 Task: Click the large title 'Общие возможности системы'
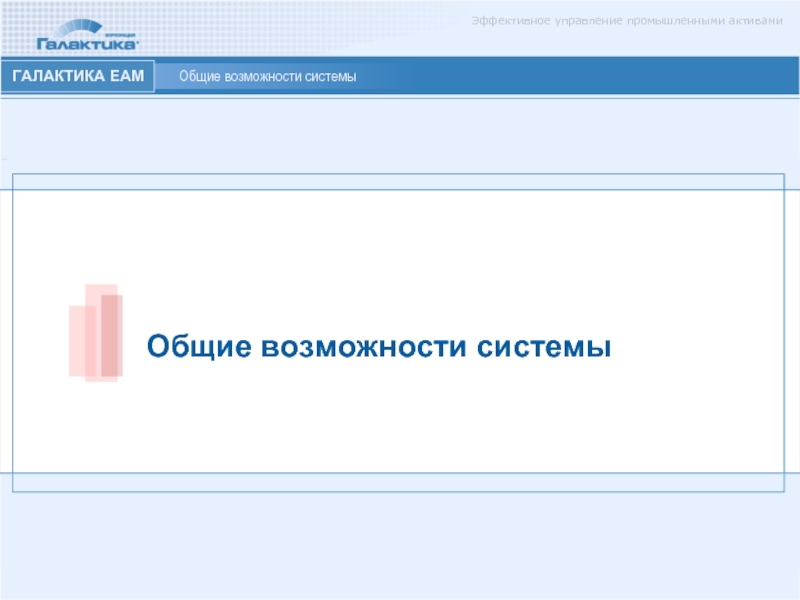pos(379,346)
